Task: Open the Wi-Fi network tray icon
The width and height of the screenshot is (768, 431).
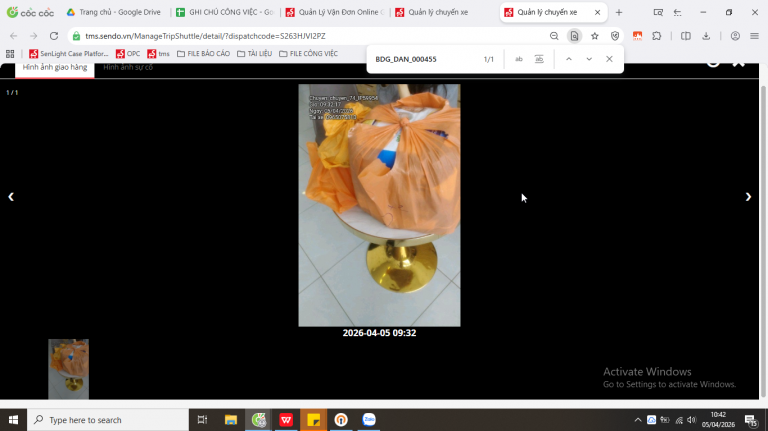Action: [679, 420]
